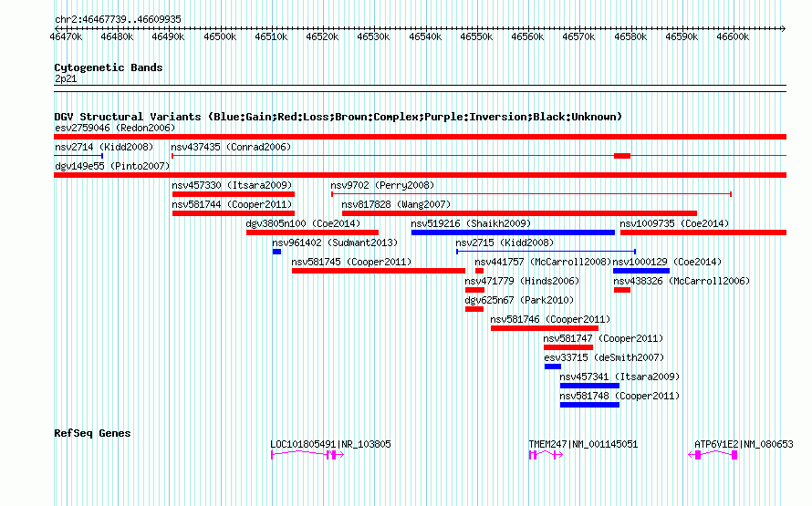Click nsv581746 (Cooper2011) label
Screen dimensions: 812x506
[x=550, y=319]
